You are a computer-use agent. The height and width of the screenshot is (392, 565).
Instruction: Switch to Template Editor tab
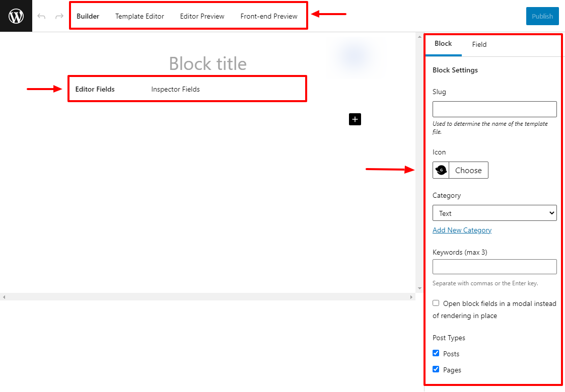[x=139, y=16]
